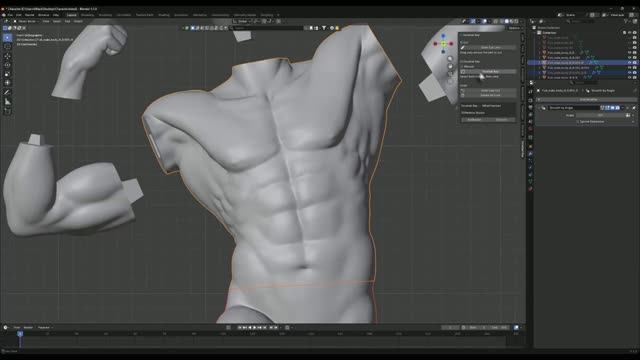This screenshot has height=360, width=640.
Task: Collapse the Smooth by Angle modifier panel
Action: tap(539, 108)
